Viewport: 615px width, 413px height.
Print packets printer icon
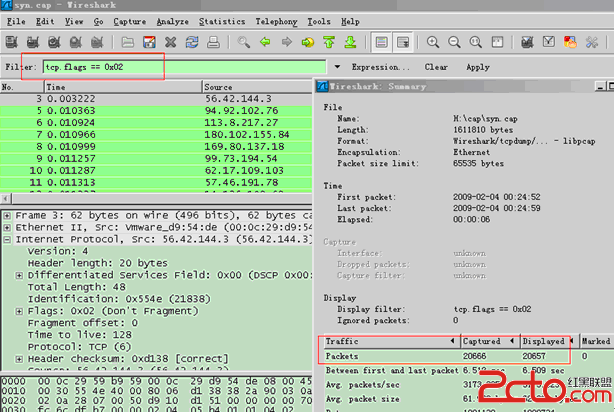click(213, 42)
